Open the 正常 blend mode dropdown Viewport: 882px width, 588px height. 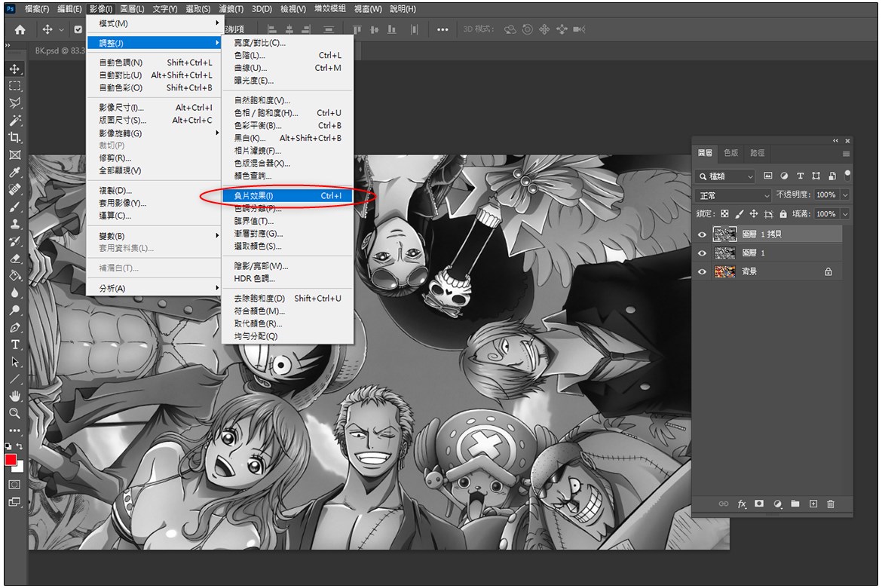pyautogui.click(x=733, y=195)
